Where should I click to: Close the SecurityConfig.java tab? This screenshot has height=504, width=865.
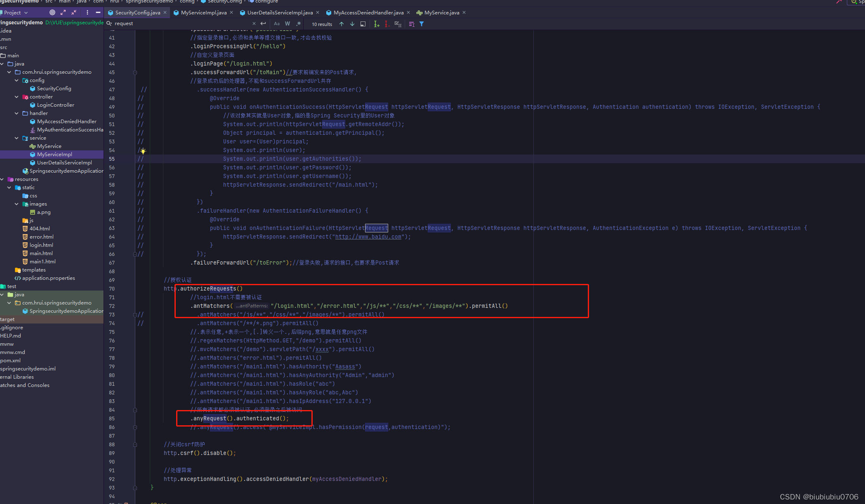pos(165,12)
